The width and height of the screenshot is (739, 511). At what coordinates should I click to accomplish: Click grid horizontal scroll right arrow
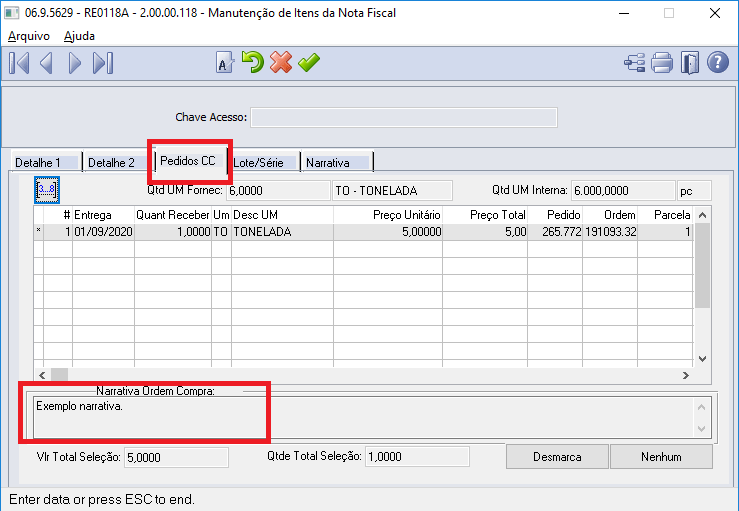[685, 375]
